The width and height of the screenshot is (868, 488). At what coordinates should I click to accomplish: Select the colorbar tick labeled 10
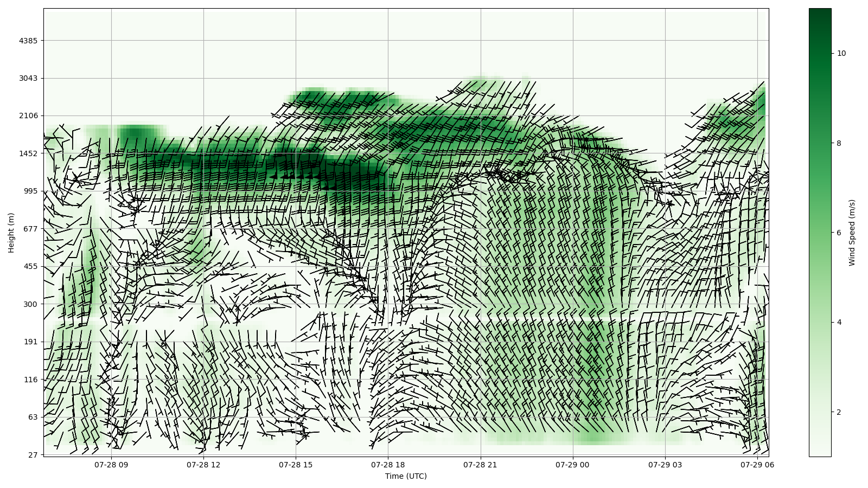point(841,53)
